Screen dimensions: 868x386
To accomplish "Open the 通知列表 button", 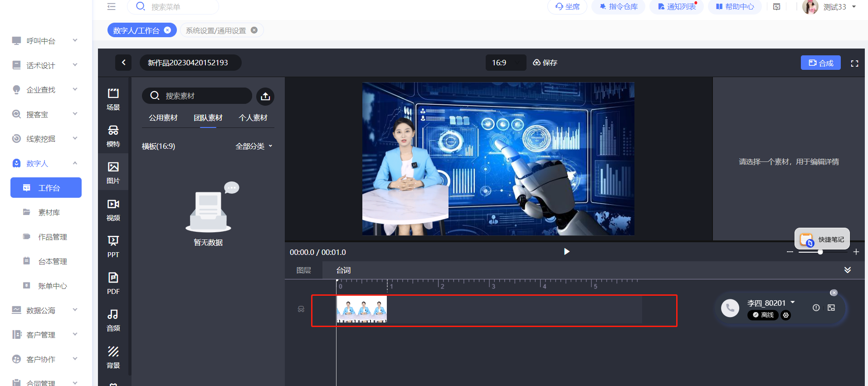I will coord(677,7).
